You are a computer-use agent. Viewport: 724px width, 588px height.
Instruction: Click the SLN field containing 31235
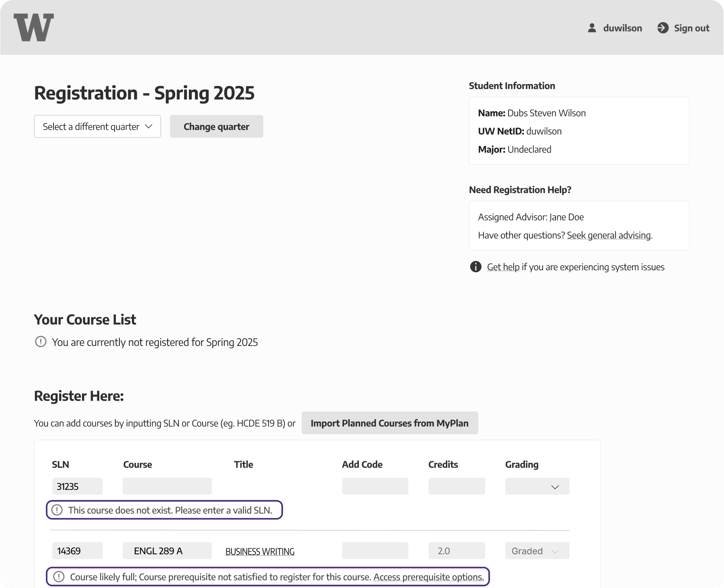point(78,486)
